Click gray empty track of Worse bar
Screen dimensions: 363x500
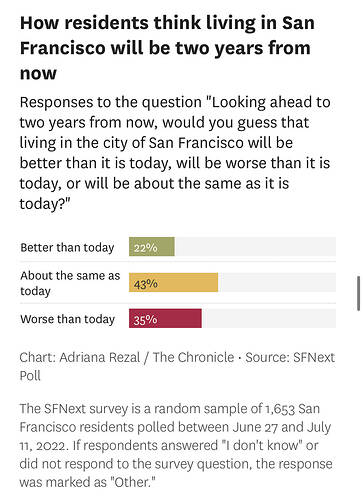click(269, 318)
